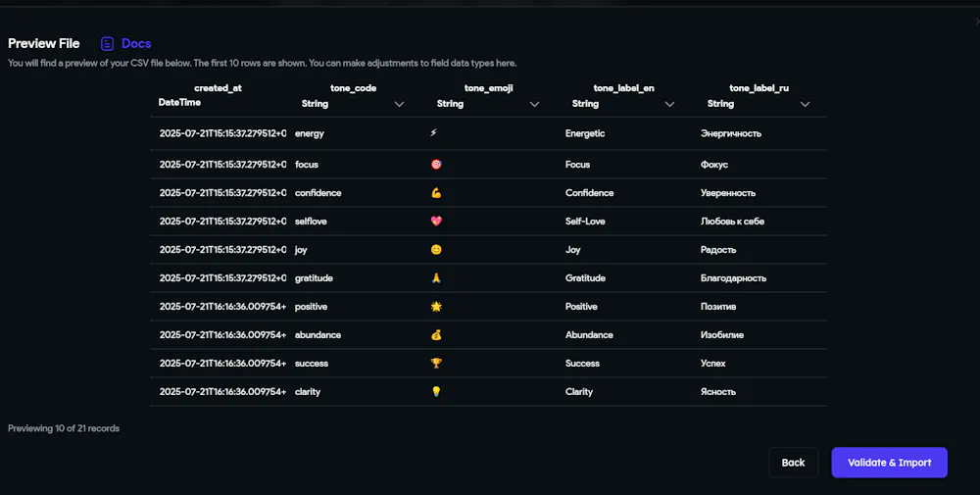
Task: Click the 'Focus' English label cell
Action: tap(577, 165)
